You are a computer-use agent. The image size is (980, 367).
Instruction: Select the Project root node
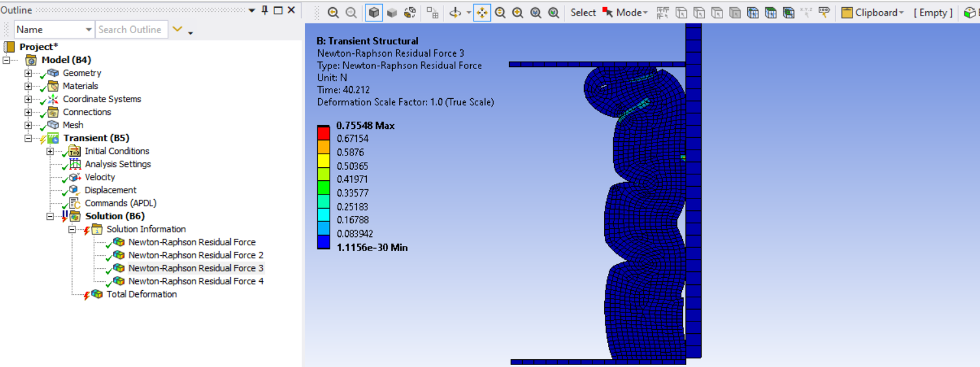point(39,47)
